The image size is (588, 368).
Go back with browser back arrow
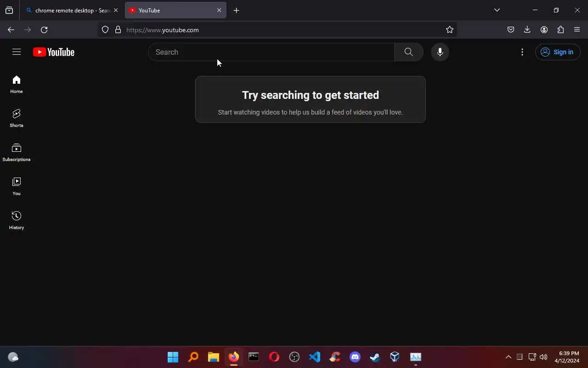11,30
